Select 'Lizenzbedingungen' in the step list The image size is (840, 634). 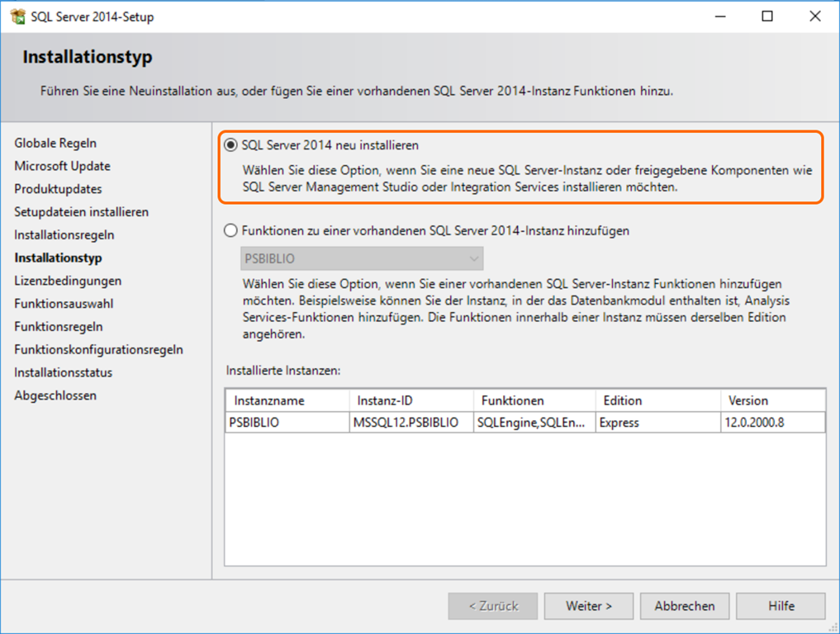(x=68, y=281)
